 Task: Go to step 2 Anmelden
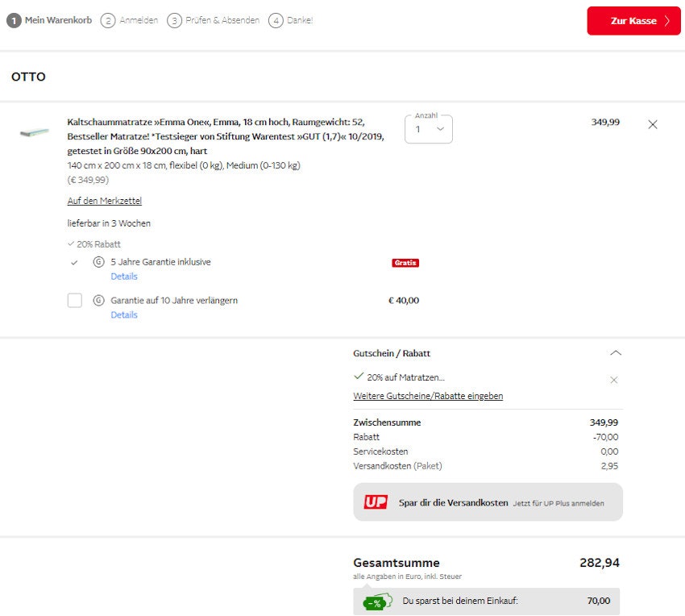(130, 20)
